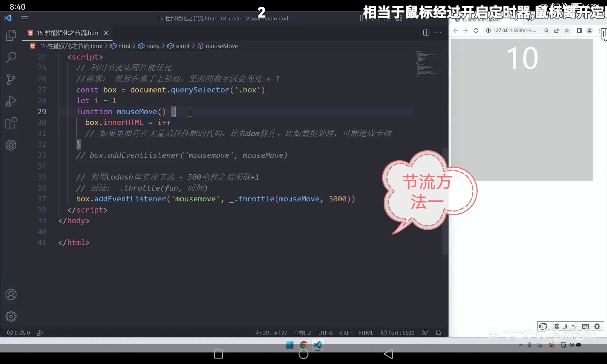This screenshot has height=364, width=607.
Task: Open the Manage settings gear
Action: coord(11,316)
